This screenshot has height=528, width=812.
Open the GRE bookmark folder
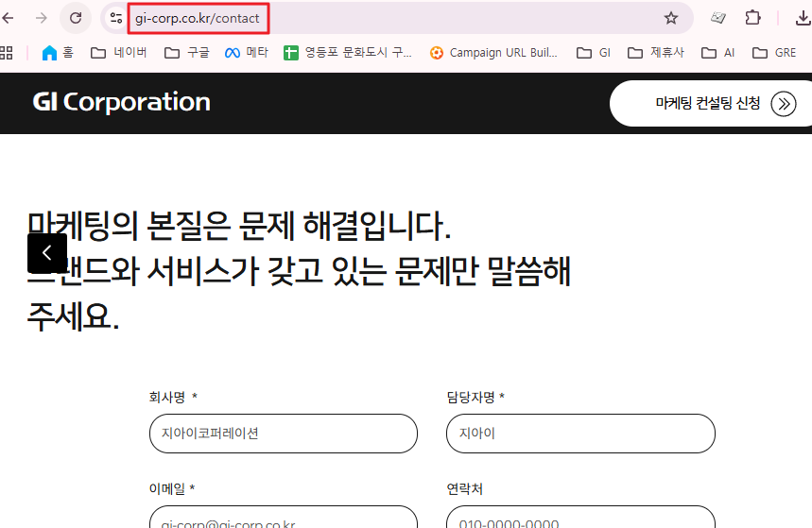[x=774, y=52]
